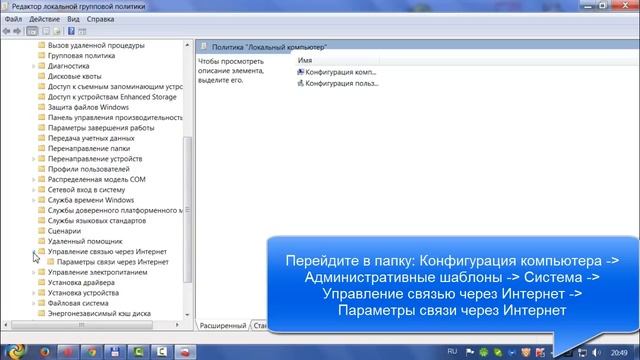Click the folder icon beside Удаленный помощник
This screenshot has width=640, height=360.
(x=42, y=241)
